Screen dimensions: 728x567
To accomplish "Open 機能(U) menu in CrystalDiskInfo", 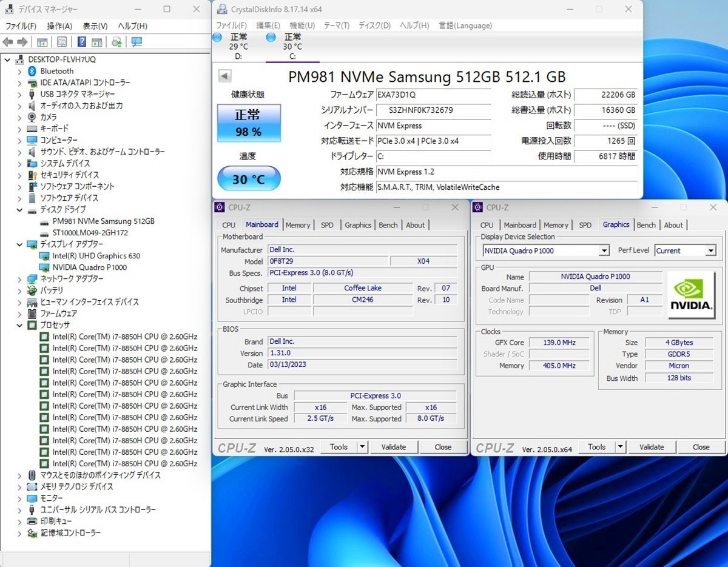I will point(302,25).
